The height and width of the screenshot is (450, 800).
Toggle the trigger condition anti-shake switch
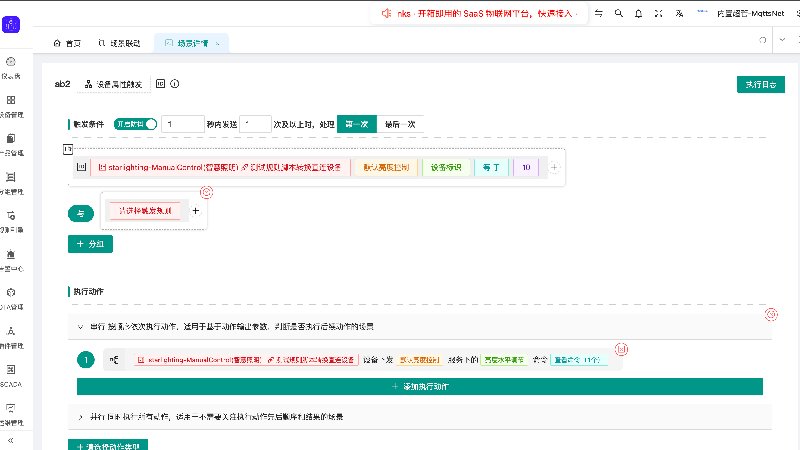click(135, 124)
